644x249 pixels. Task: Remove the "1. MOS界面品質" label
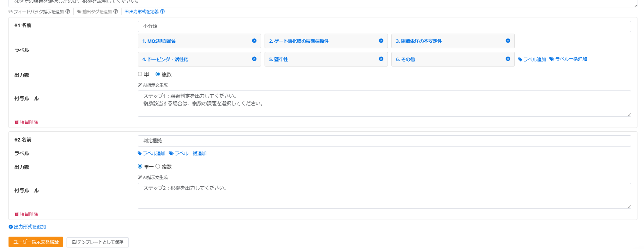coord(254,41)
